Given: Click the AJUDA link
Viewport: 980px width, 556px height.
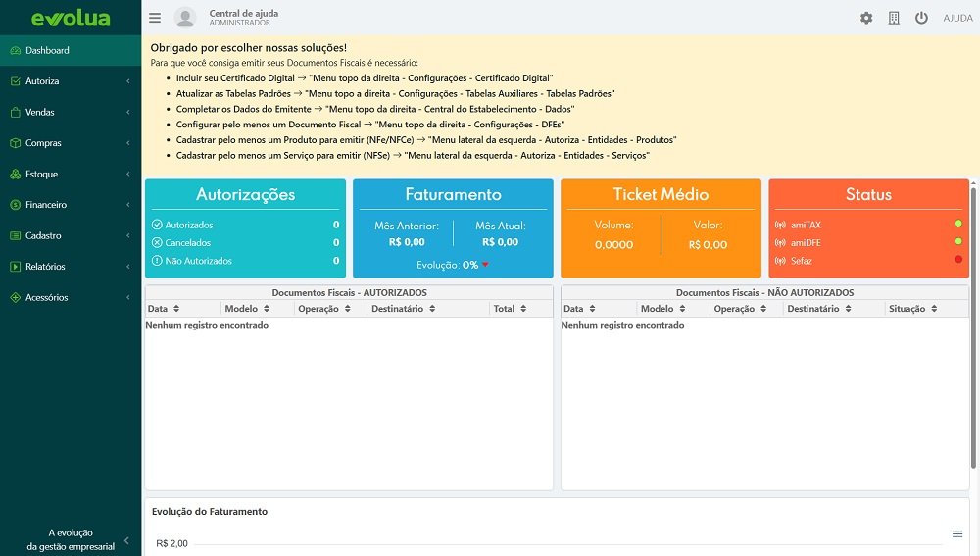Looking at the screenshot, I should pyautogui.click(x=957, y=18).
